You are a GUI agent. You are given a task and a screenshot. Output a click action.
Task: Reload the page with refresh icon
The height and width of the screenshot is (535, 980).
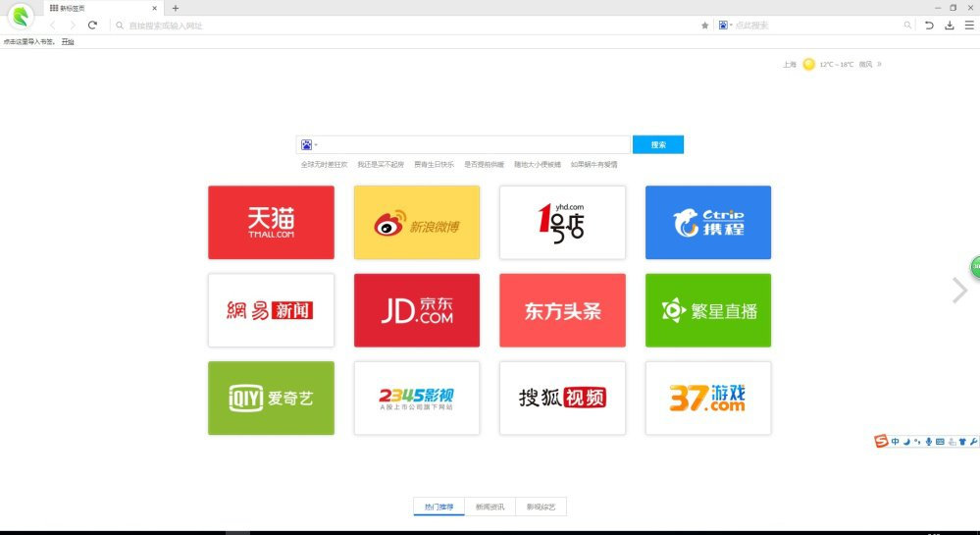[92, 25]
